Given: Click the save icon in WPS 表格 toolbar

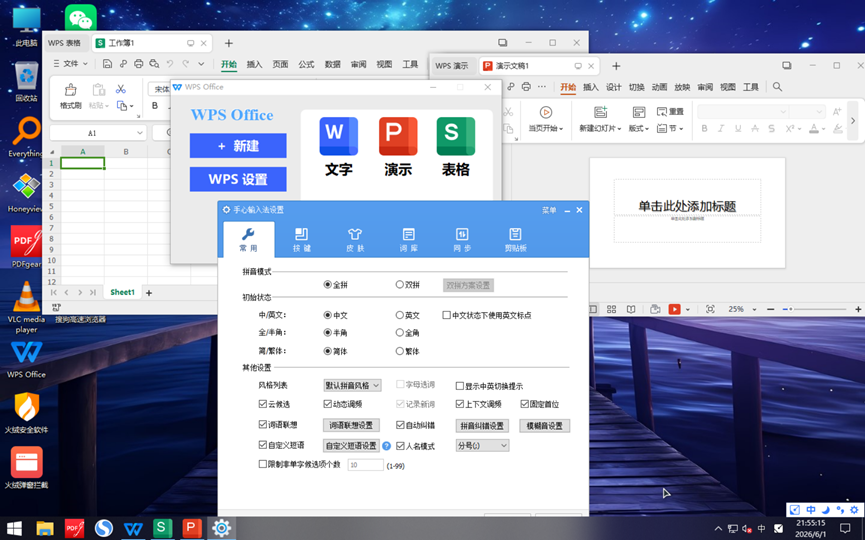Looking at the screenshot, I should coord(108,64).
